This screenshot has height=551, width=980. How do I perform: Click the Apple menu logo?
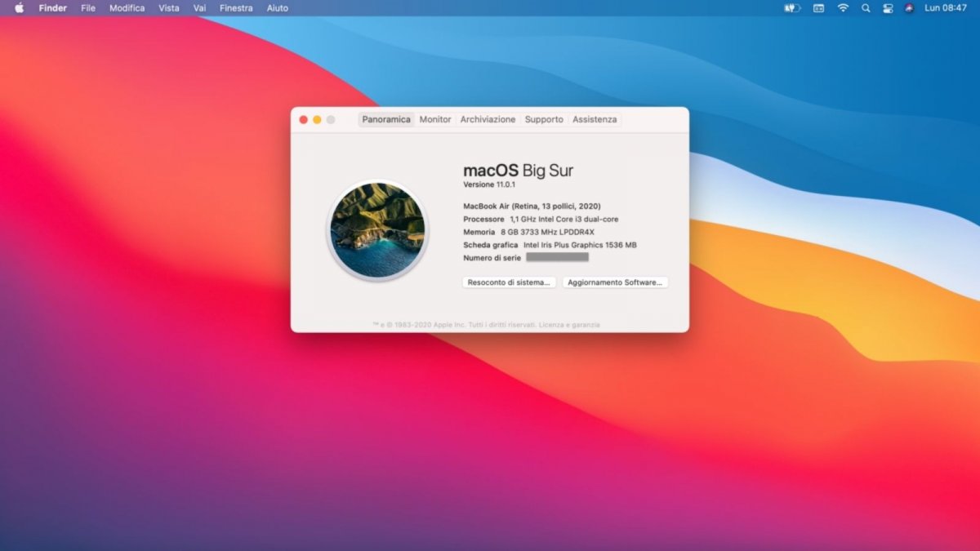click(x=18, y=7)
